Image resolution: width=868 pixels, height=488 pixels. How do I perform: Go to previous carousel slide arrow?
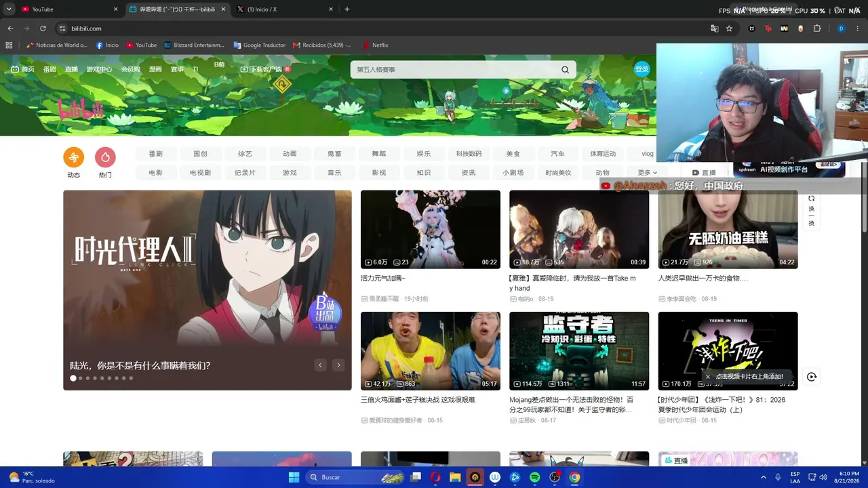point(320,365)
